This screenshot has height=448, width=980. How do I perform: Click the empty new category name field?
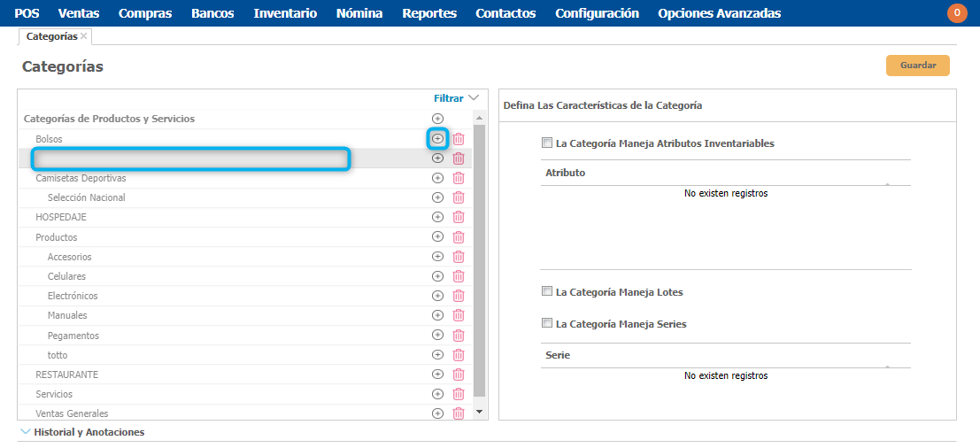191,158
